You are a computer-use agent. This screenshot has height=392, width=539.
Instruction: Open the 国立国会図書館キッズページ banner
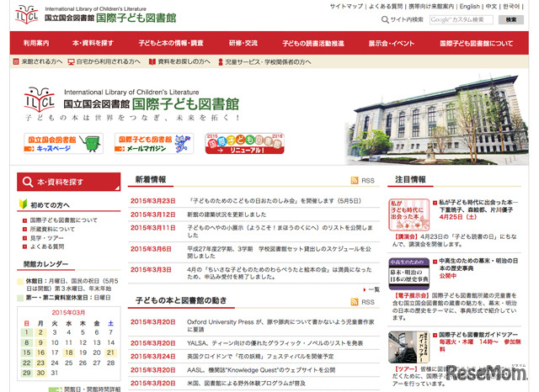64,144
